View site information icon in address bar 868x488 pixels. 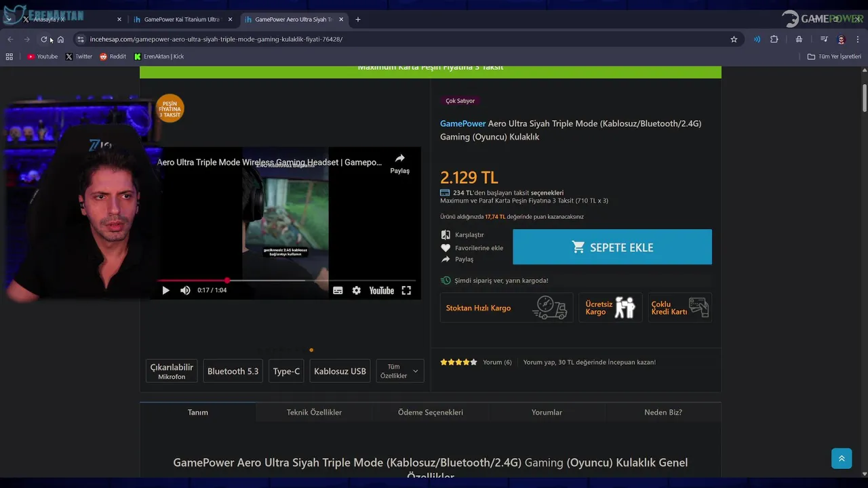(80, 39)
